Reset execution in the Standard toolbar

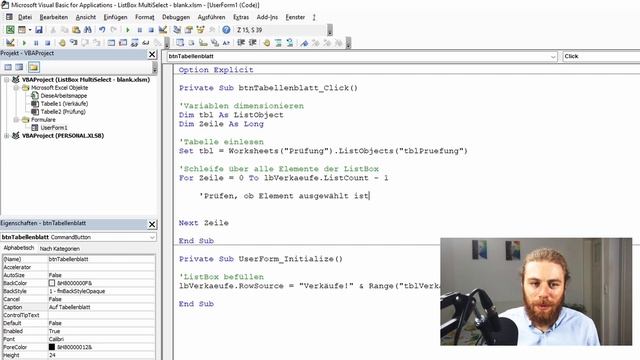point(151,30)
